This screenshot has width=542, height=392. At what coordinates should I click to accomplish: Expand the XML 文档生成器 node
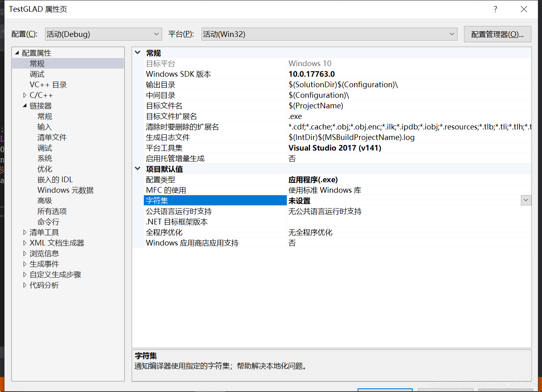(25, 242)
